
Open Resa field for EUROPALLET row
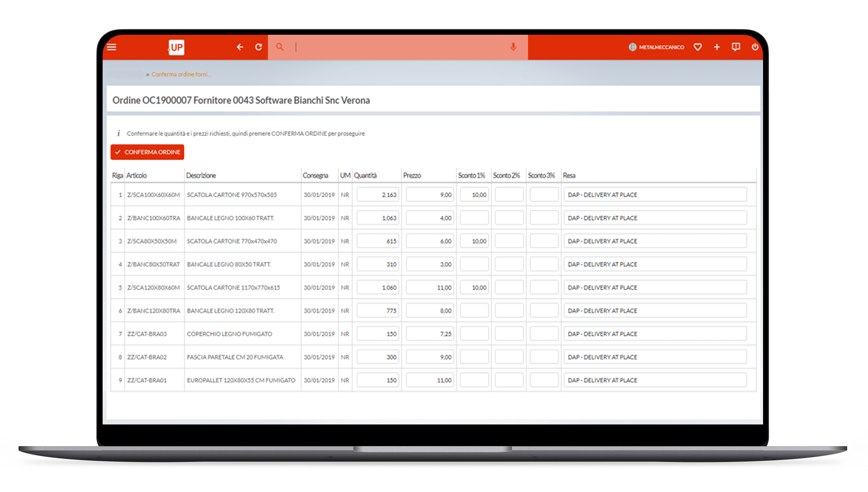655,380
